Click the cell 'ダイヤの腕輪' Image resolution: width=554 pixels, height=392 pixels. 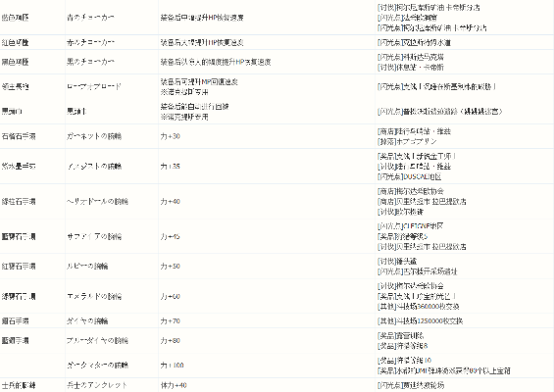click(x=87, y=321)
